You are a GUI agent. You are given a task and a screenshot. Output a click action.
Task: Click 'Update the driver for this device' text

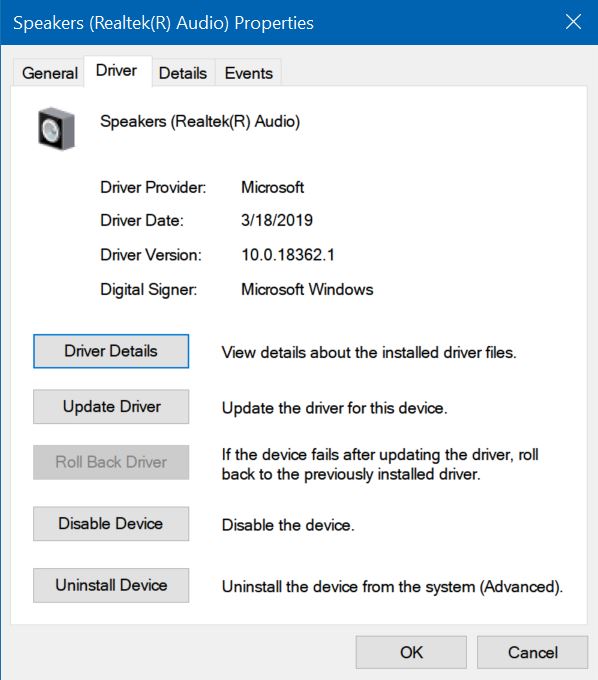point(334,408)
